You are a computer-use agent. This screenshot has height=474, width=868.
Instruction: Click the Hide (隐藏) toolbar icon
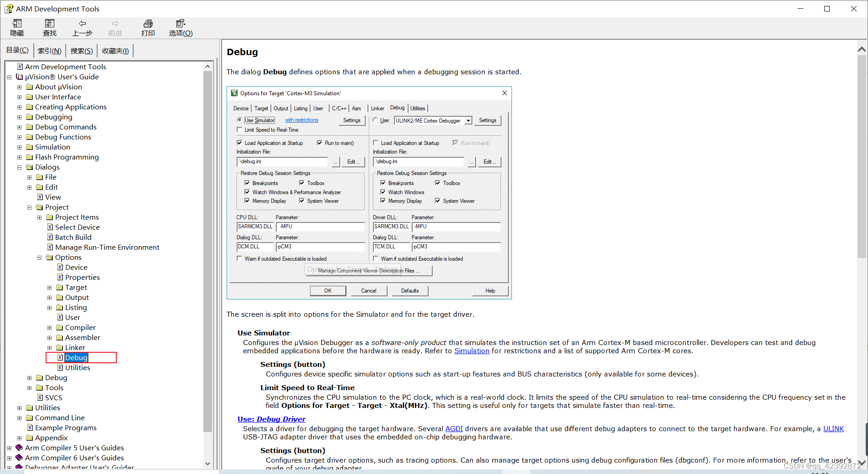(17, 23)
